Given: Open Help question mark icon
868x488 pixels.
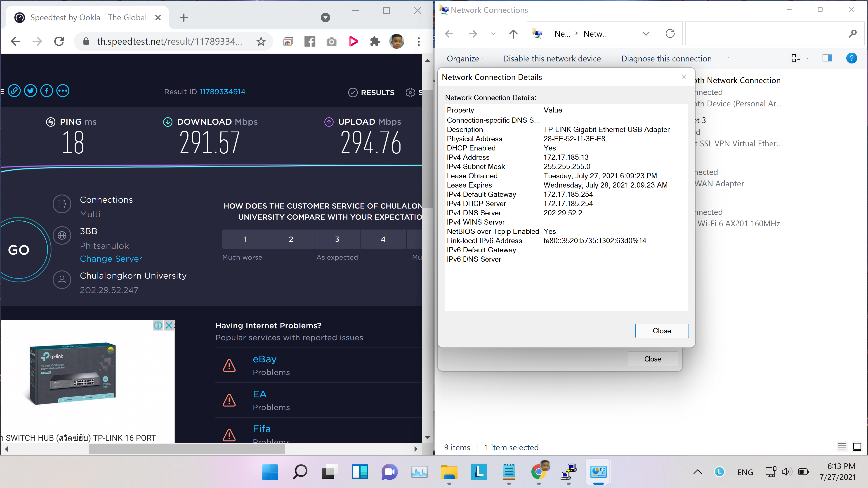Looking at the screenshot, I should tap(851, 58).
